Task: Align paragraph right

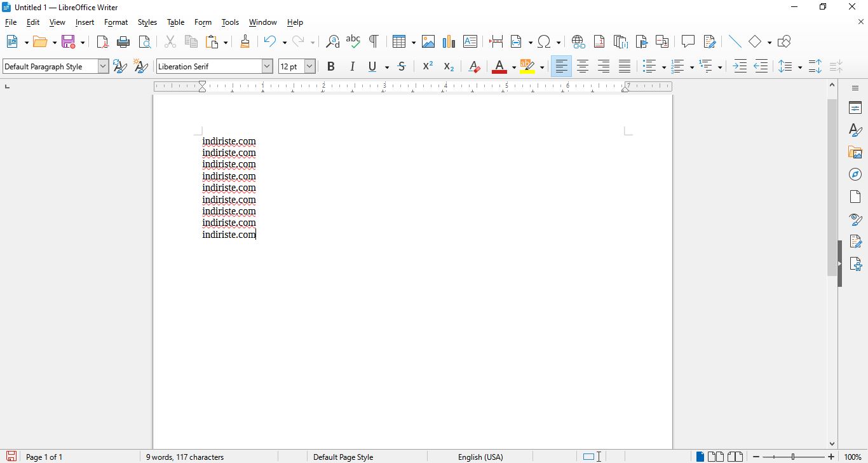Action: click(x=604, y=66)
